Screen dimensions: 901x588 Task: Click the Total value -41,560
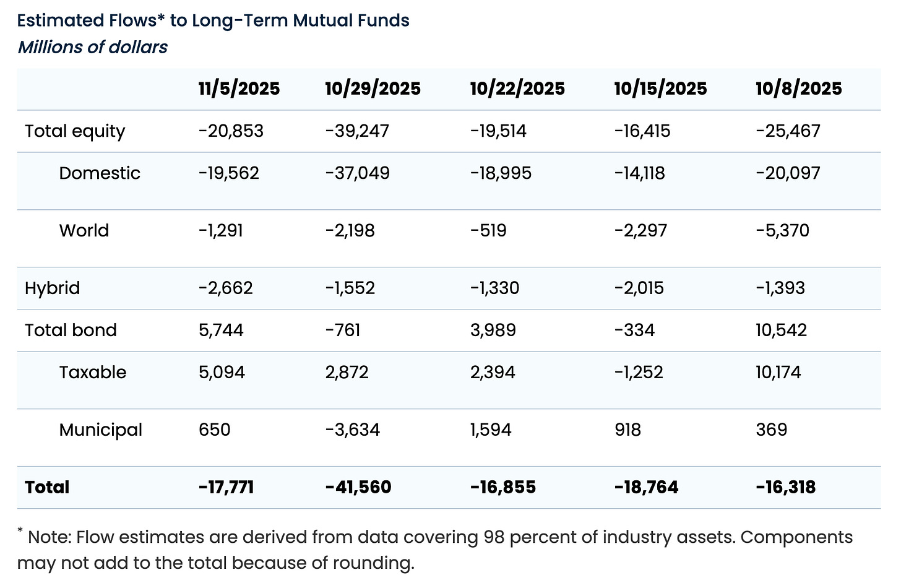click(x=358, y=487)
